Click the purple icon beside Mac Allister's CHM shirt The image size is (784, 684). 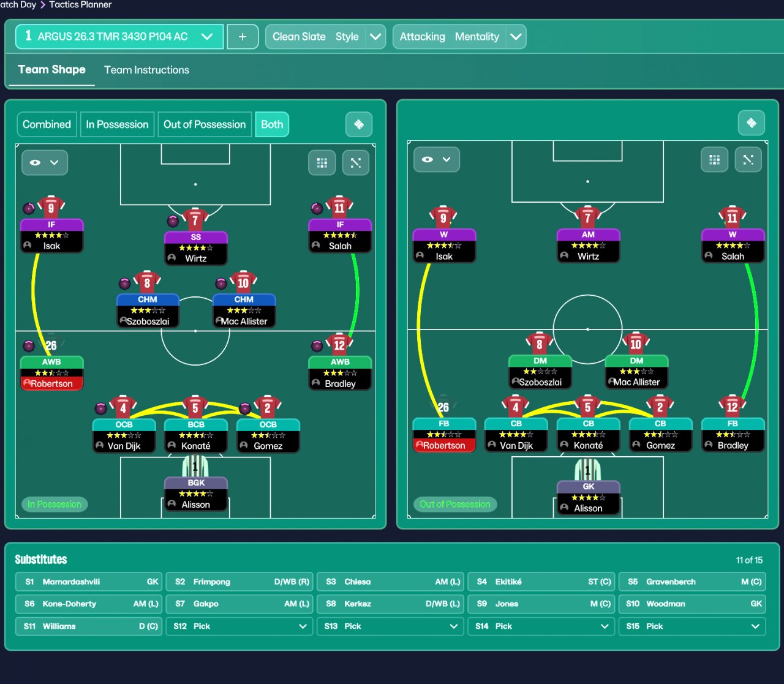coord(221,283)
